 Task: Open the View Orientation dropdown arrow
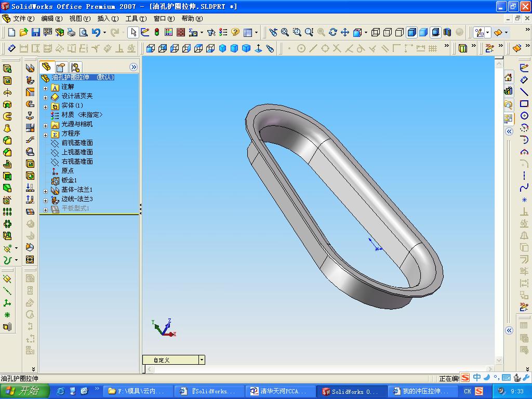(366, 33)
